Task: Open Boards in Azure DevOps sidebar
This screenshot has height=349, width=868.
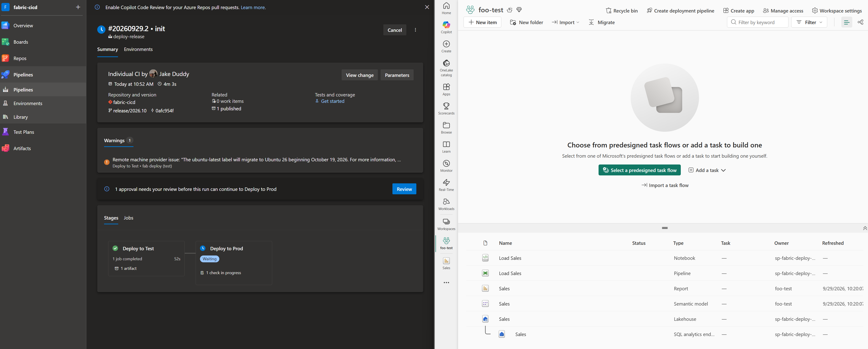Action: pos(43,42)
